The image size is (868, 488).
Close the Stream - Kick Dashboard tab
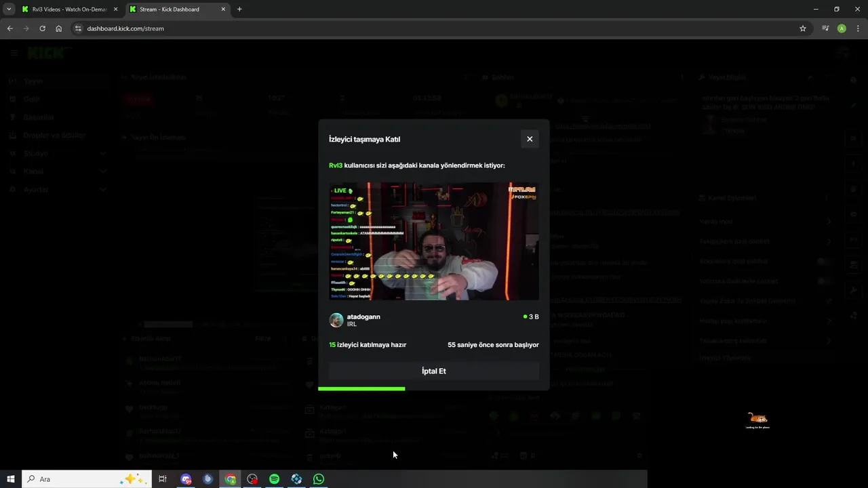(x=223, y=9)
